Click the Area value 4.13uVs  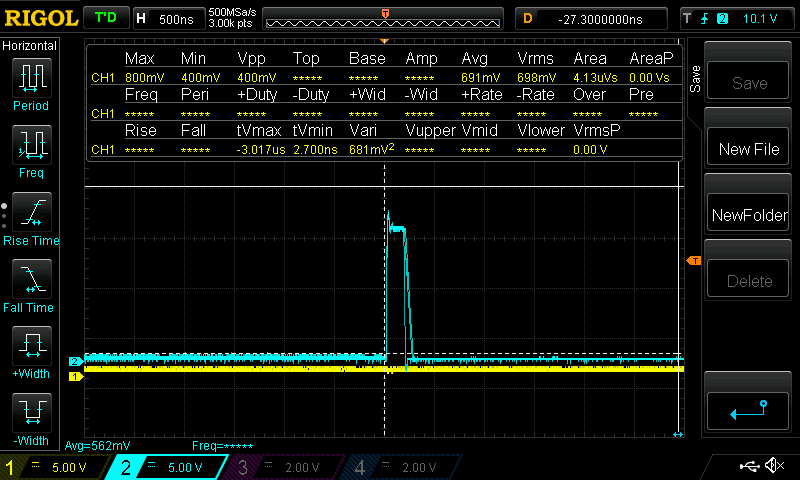click(595, 78)
